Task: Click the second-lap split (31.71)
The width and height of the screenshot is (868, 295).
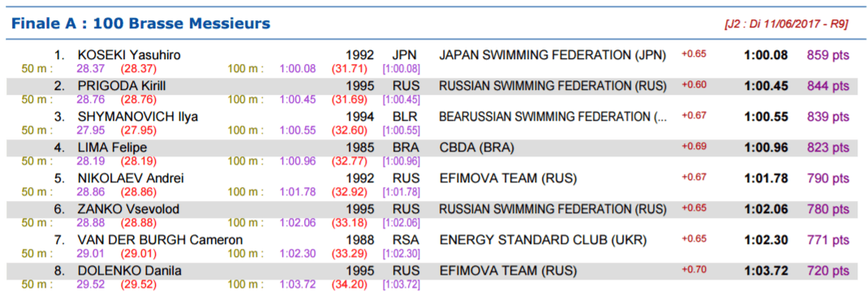Action: pyautogui.click(x=350, y=69)
